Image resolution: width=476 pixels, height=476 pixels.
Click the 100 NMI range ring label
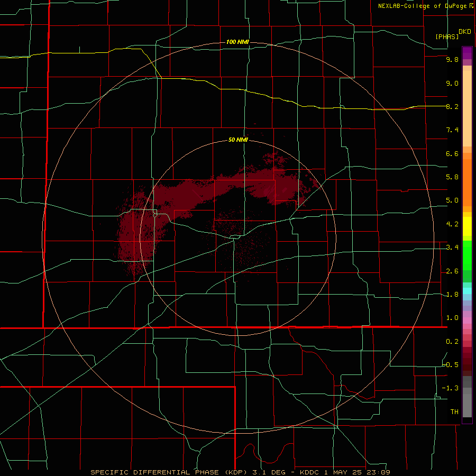coord(237,42)
